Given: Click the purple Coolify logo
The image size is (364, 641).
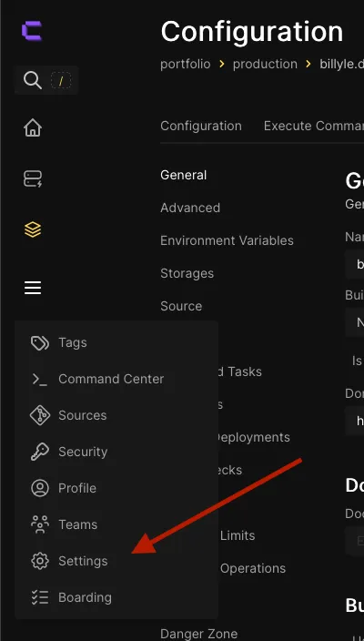Looking at the screenshot, I should coord(32,32).
